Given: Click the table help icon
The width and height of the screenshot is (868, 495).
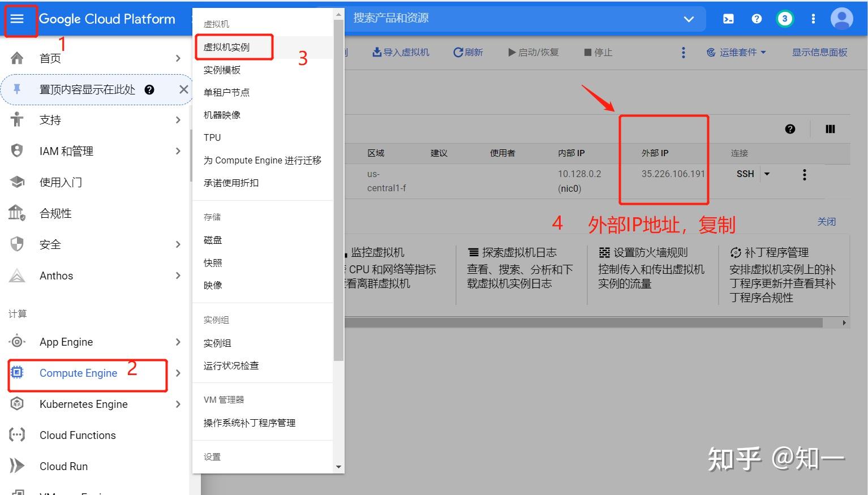Looking at the screenshot, I should click(790, 129).
